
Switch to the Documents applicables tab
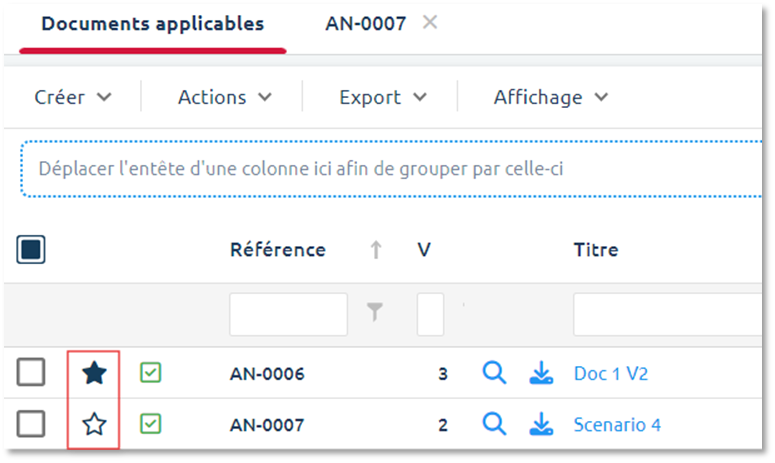(x=153, y=24)
